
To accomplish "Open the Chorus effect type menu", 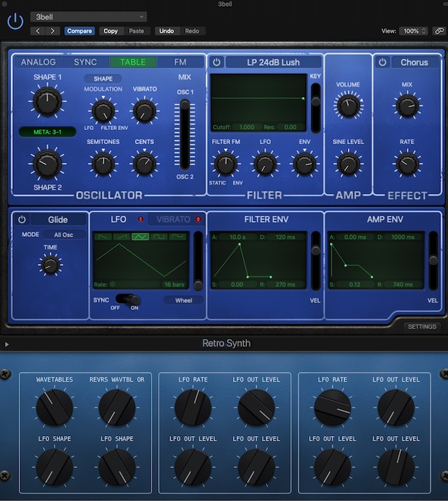I will click(x=414, y=62).
